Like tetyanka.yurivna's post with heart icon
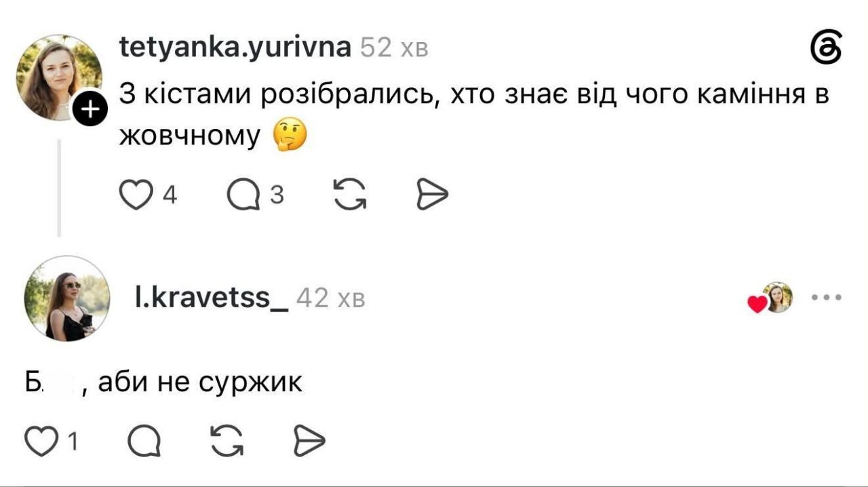Screen dimensions: 868x487 point(135,195)
